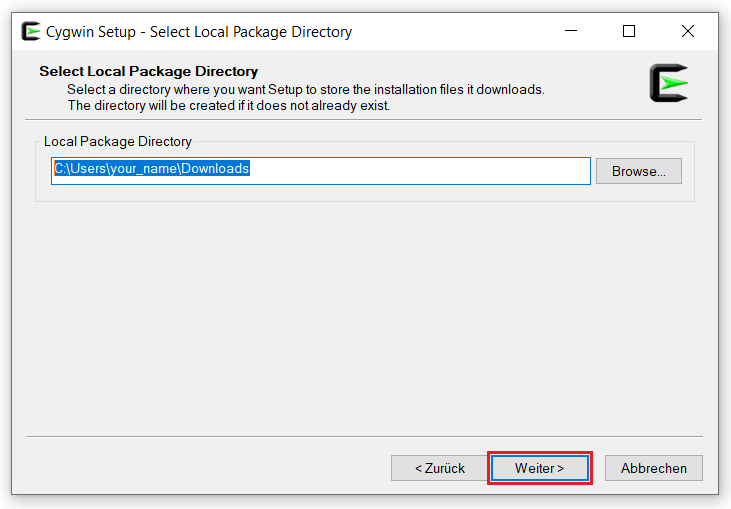Click the blank title bar space left of minimize
The height and width of the screenshot is (509, 731).
tap(450, 31)
